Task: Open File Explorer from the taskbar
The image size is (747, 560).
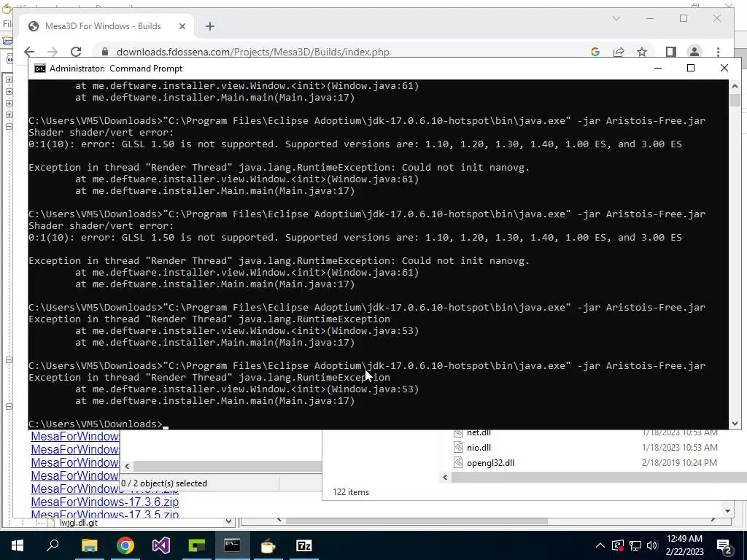Action: (x=89, y=545)
